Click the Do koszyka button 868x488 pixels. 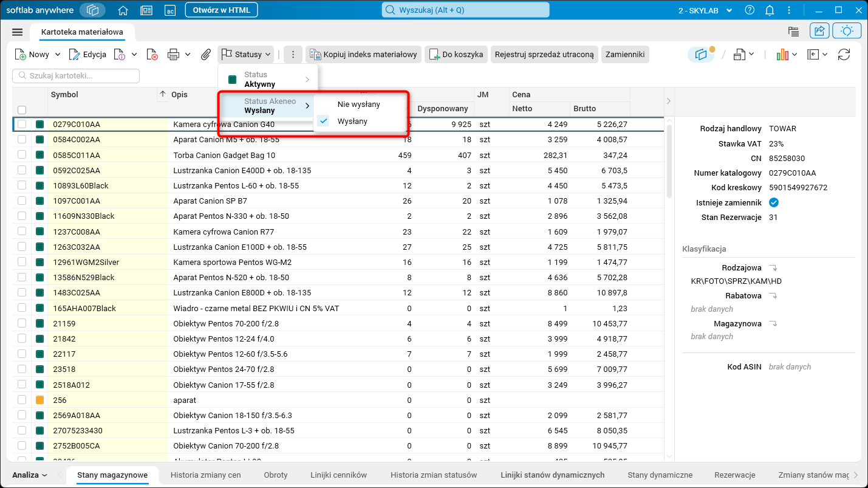point(456,55)
